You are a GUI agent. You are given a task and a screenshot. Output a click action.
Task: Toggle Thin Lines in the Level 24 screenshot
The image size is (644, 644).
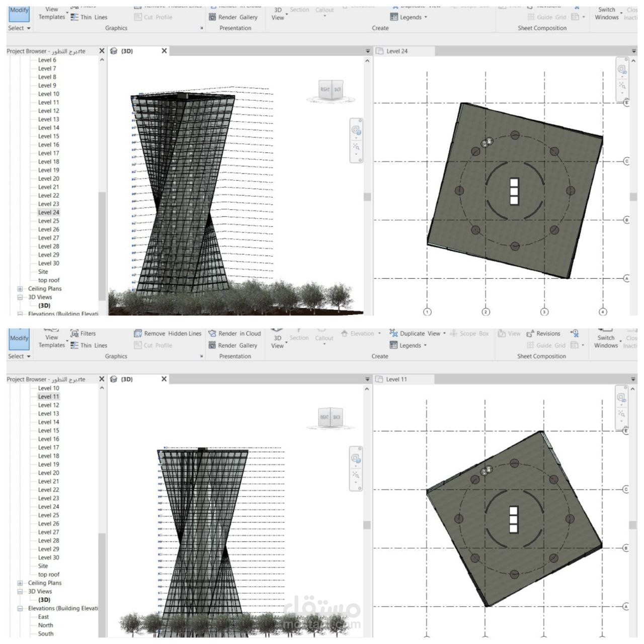(x=89, y=17)
